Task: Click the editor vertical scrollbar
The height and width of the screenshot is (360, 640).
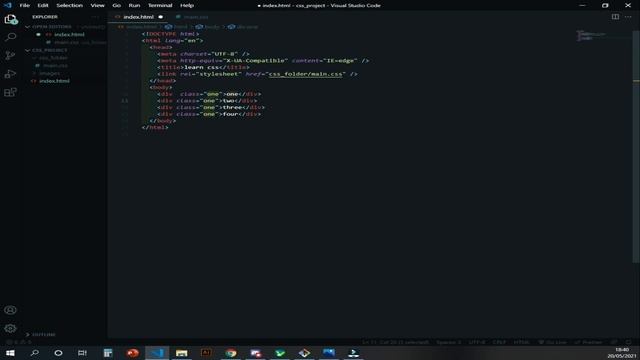Action: [x=636, y=147]
